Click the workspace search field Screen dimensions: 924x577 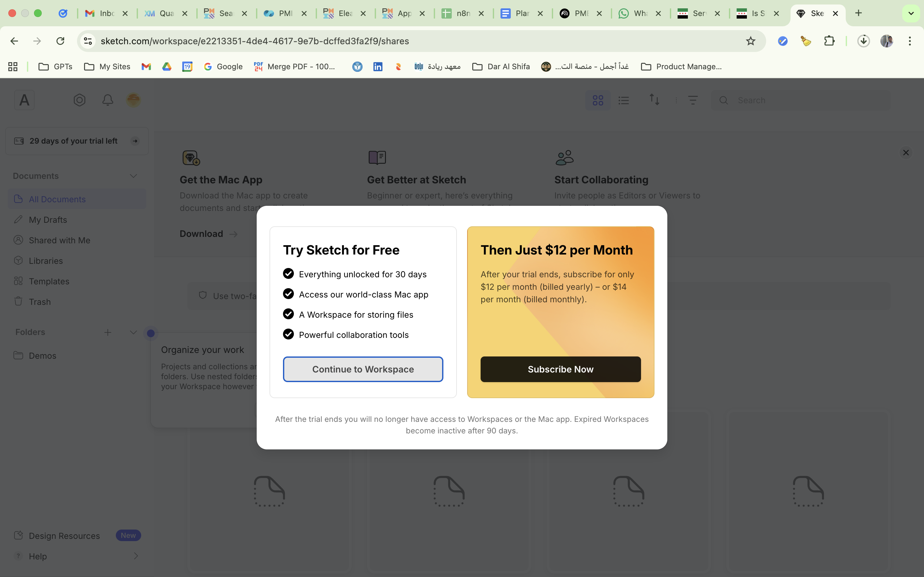click(x=802, y=100)
